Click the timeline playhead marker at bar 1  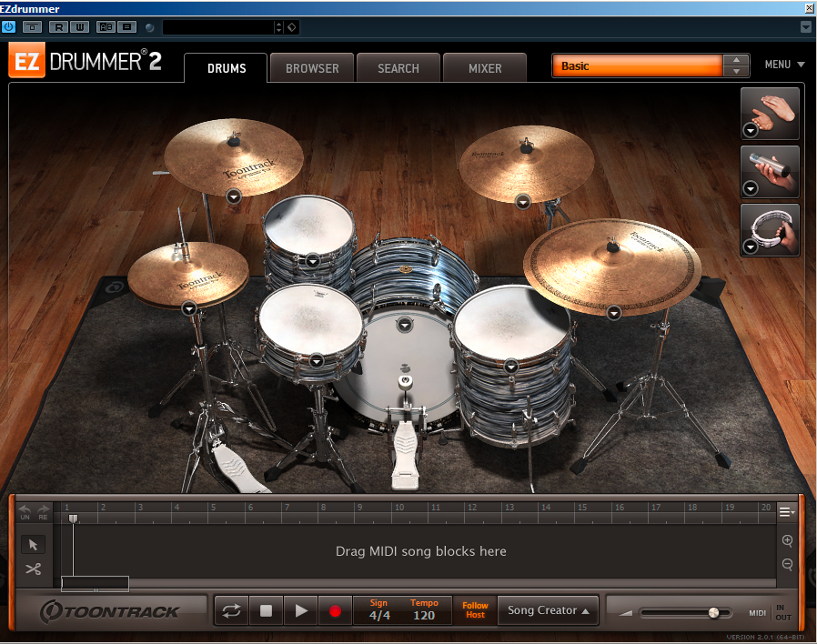74,518
